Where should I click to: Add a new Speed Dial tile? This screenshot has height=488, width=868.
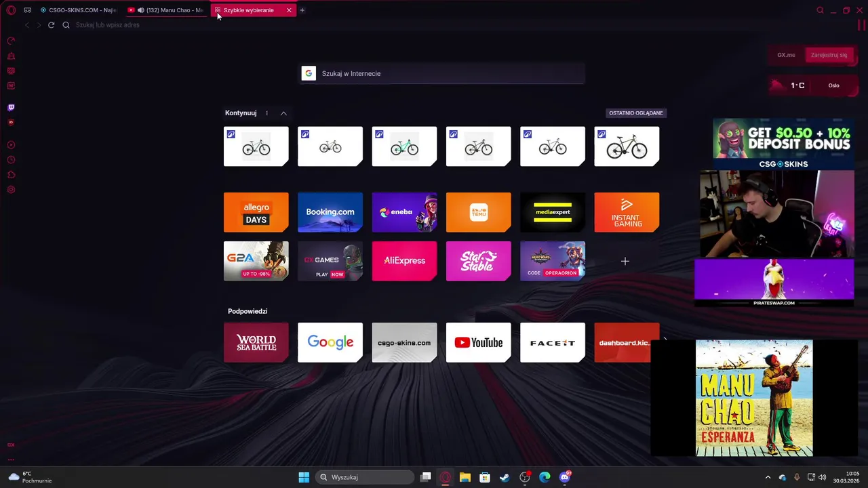click(x=625, y=261)
